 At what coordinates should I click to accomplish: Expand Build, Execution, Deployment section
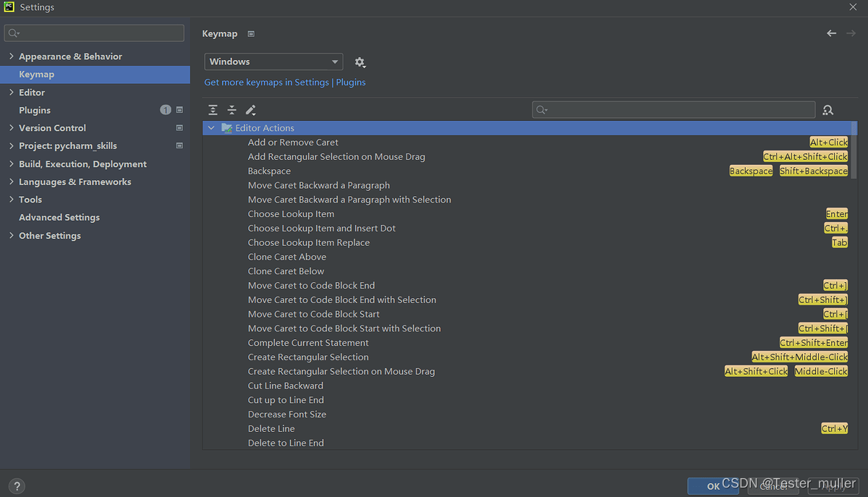[11, 164]
